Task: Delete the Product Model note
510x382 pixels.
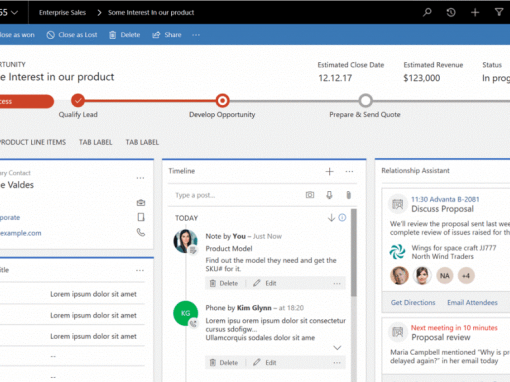Action: tap(224, 283)
